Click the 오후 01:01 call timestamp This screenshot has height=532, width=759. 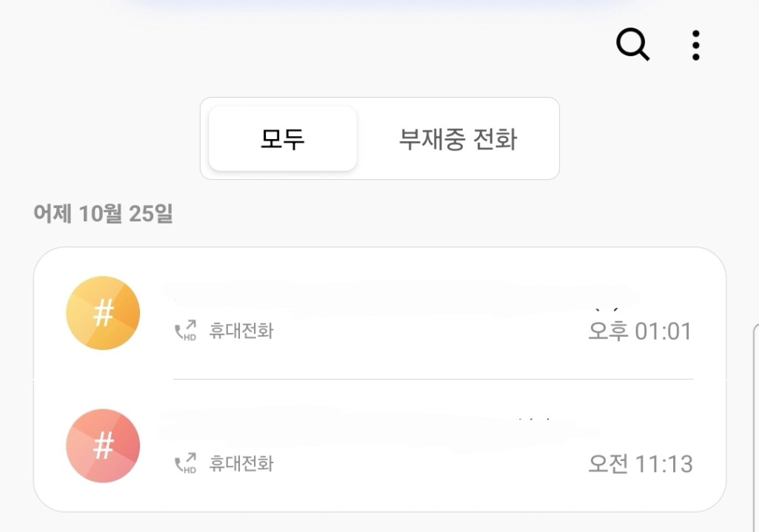click(x=640, y=331)
